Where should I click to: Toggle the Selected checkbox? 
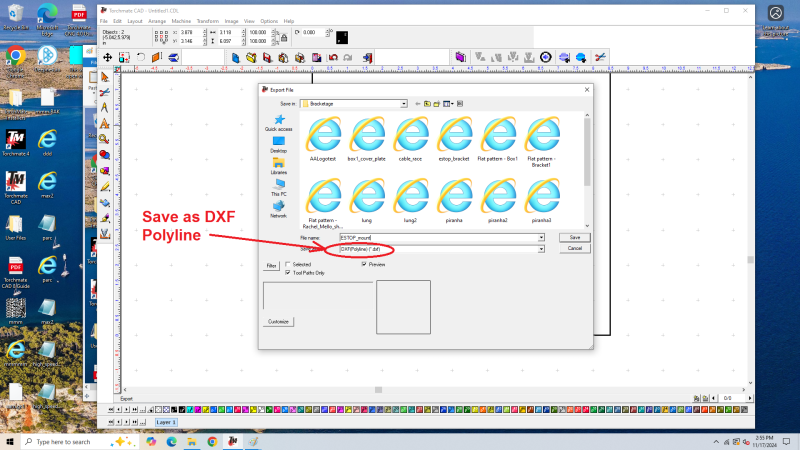click(x=288, y=264)
